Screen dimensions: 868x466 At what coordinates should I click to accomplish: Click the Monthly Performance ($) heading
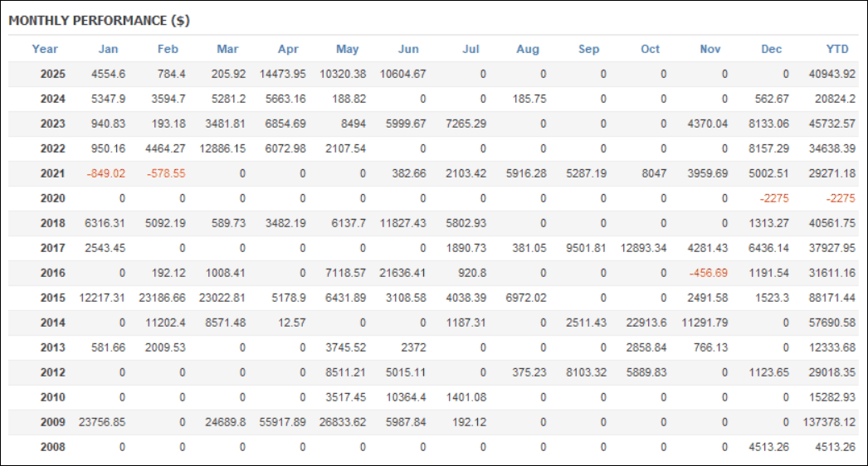pyautogui.click(x=99, y=21)
